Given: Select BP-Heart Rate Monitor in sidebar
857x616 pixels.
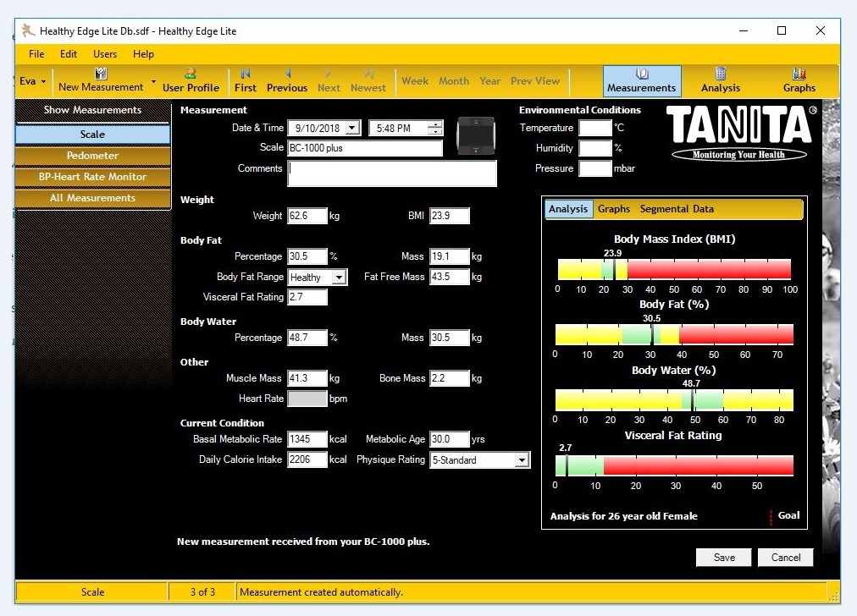Looking at the screenshot, I should click(93, 177).
